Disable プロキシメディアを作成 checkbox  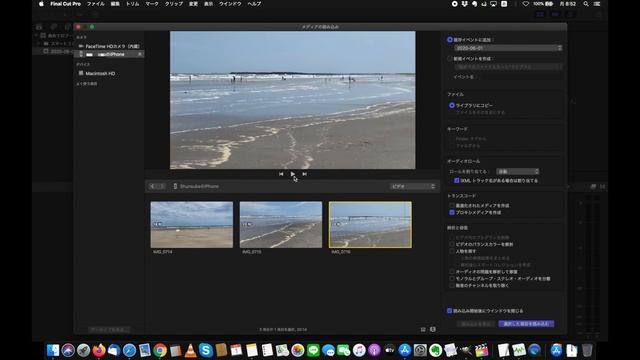(x=451, y=212)
